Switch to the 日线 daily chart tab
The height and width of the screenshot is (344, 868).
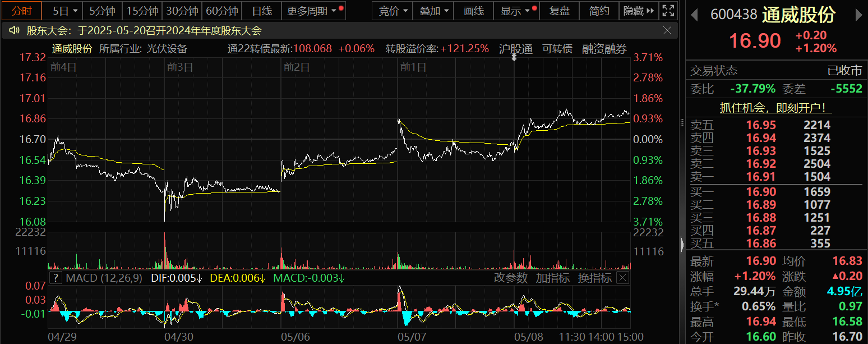(x=262, y=11)
